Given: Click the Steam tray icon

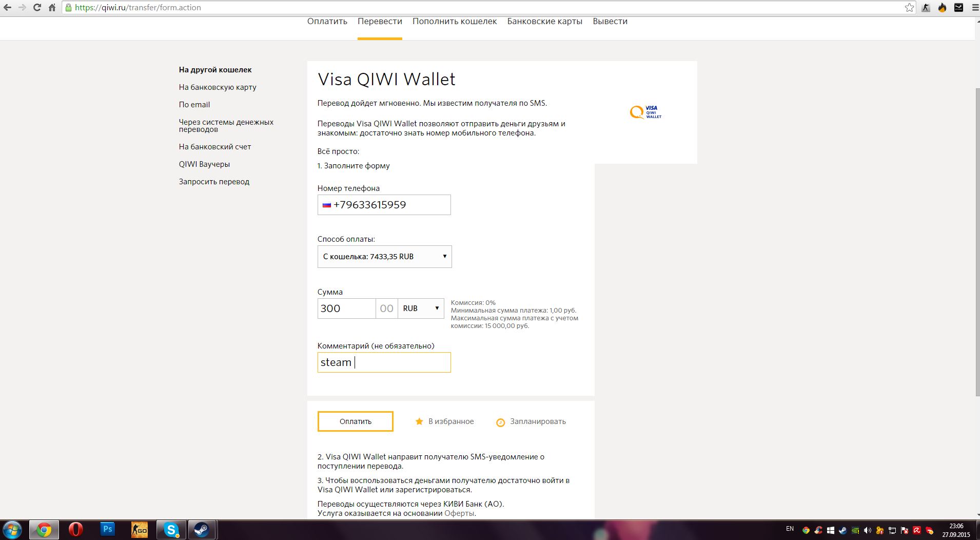Looking at the screenshot, I should pos(843,530).
